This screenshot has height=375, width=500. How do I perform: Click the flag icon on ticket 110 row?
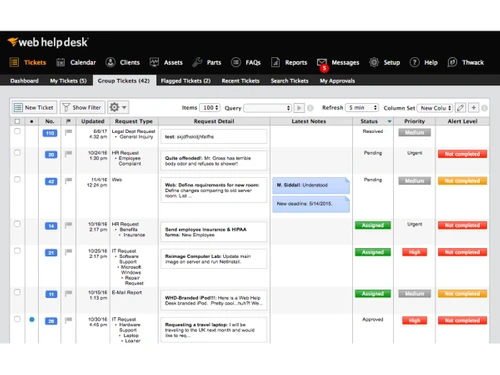(68, 132)
